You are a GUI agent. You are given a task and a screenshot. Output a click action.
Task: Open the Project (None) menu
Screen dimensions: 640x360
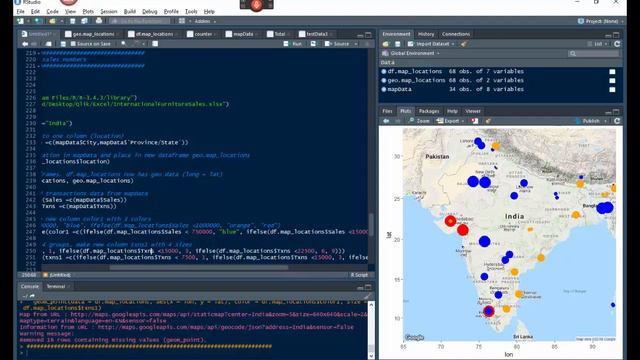[601, 21]
